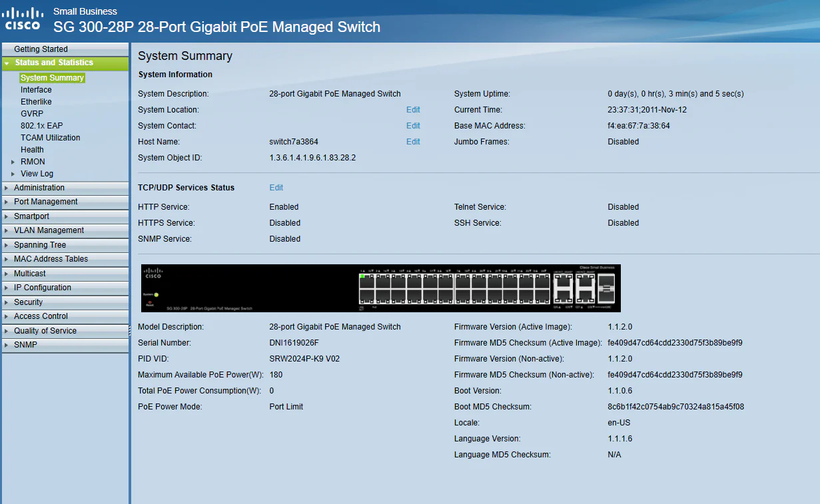Image resolution: width=820 pixels, height=504 pixels.
Task: Click the Cisco logo in the header
Action: pos(23,19)
